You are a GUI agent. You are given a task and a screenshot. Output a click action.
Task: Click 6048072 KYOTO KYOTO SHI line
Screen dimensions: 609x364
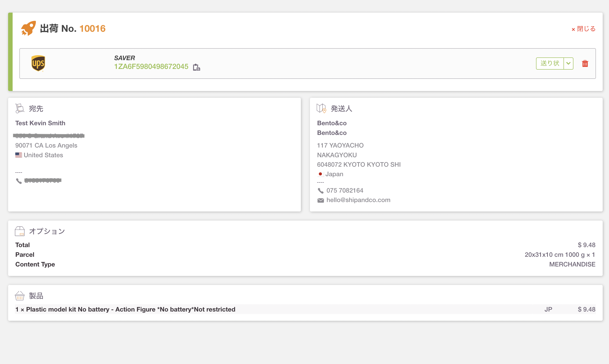(359, 164)
